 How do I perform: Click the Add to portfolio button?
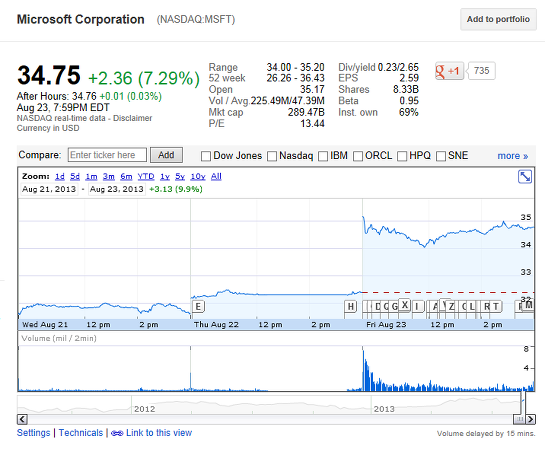click(x=498, y=19)
